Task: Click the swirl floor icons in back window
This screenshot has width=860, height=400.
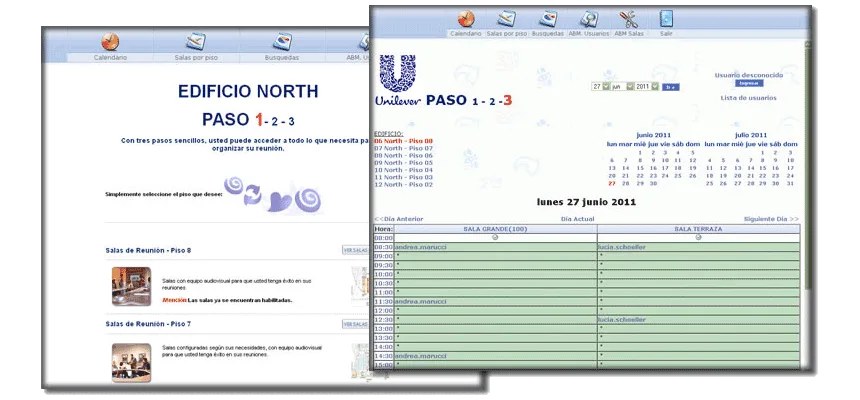Action: coord(273,194)
